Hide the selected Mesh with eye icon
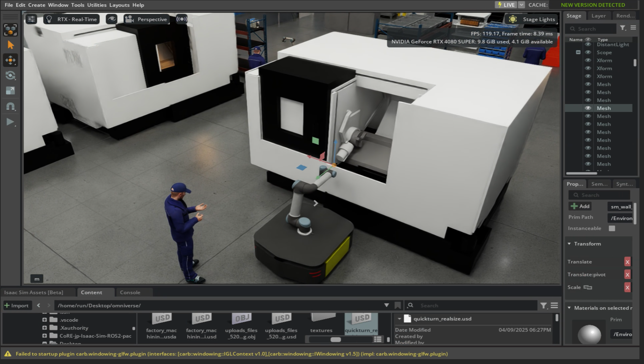 coord(588,108)
